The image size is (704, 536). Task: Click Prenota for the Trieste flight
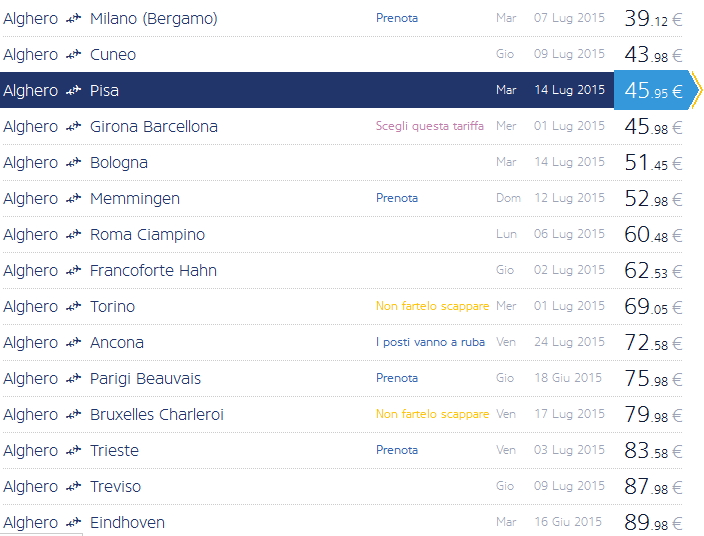click(397, 450)
